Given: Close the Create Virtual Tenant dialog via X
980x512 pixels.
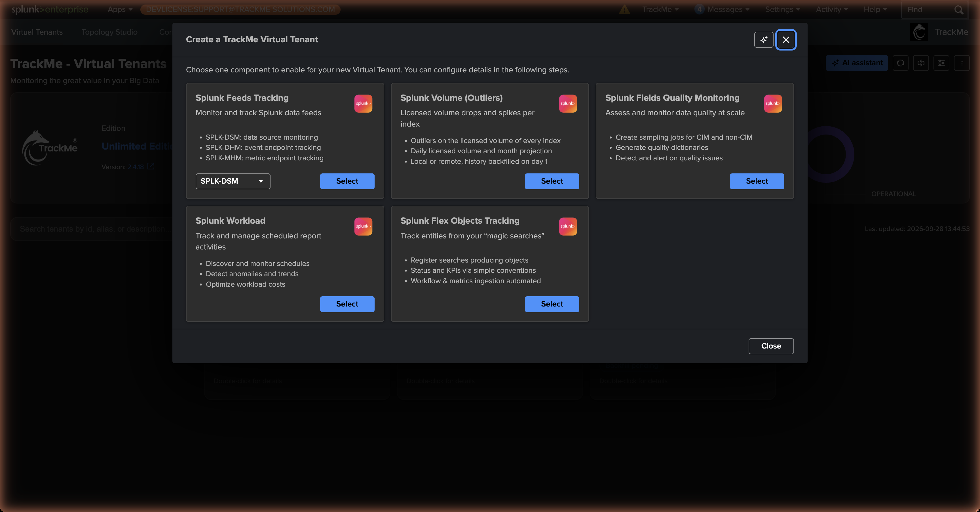Looking at the screenshot, I should [x=785, y=39].
